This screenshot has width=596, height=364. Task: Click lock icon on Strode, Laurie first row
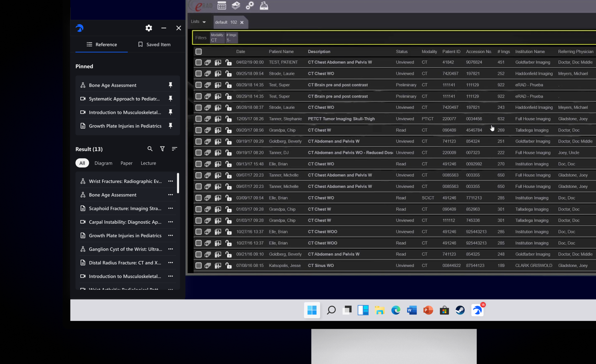pyautogui.click(x=228, y=74)
